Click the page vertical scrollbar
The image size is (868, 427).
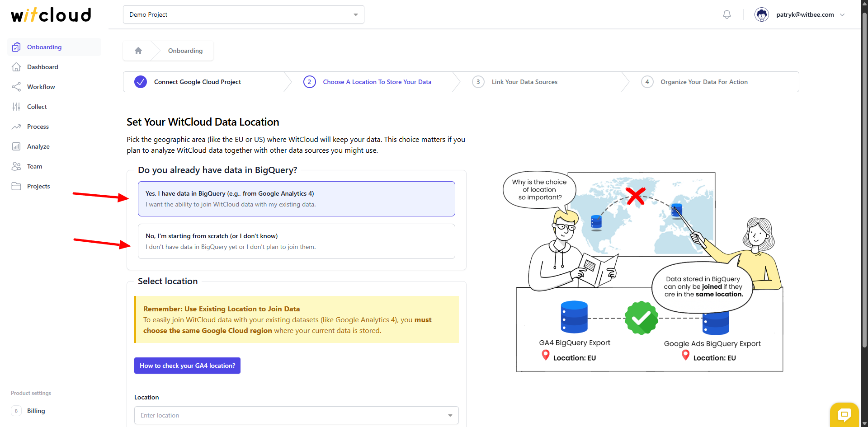pyautogui.click(x=864, y=181)
